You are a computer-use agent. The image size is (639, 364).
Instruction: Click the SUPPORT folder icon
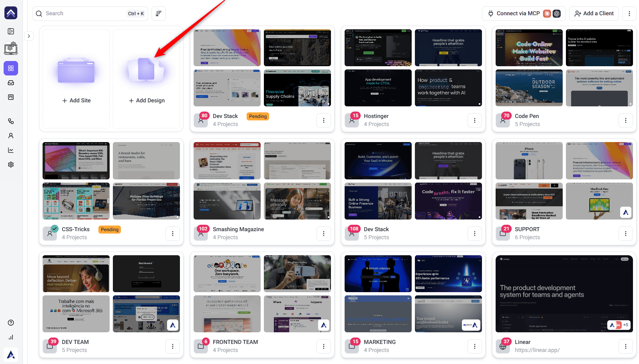(x=503, y=234)
